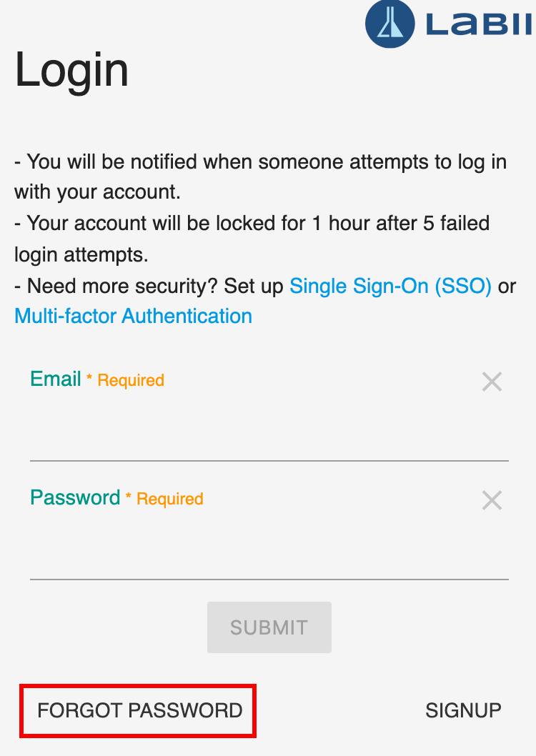This screenshot has width=536, height=756.
Task: Click the 'You will be notified' notice text
Action: point(261,176)
